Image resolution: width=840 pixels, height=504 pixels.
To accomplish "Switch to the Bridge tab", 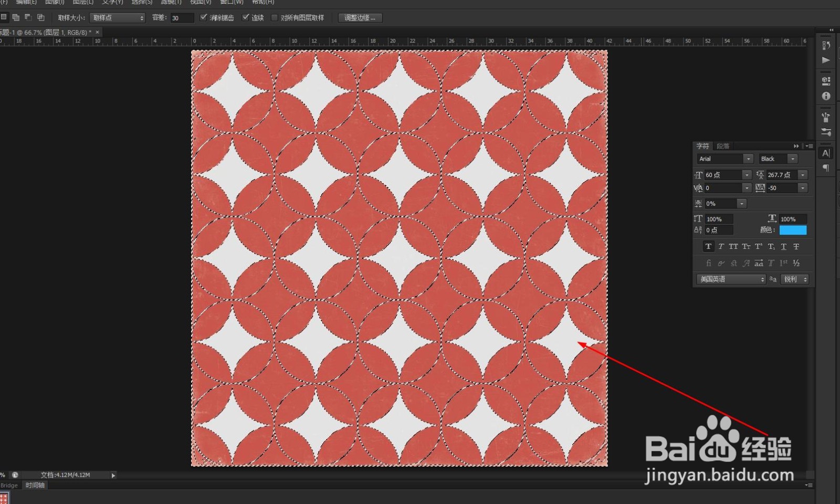I will [9, 485].
